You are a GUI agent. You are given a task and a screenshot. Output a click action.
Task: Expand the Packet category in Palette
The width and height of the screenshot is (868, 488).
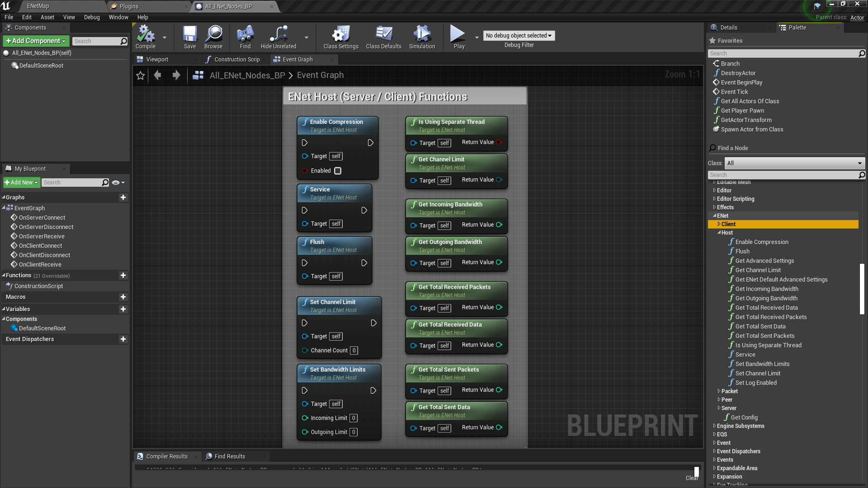(x=719, y=391)
